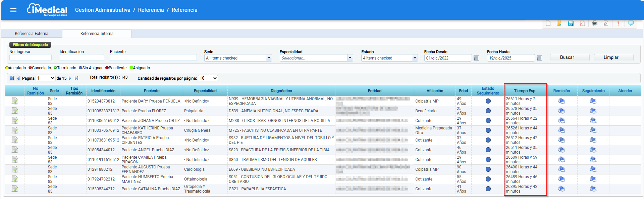The width and height of the screenshot is (644, 199).
Task: Click Seguimiento icon for DARY Prueba PEÑUELA
Action: [x=593, y=101]
